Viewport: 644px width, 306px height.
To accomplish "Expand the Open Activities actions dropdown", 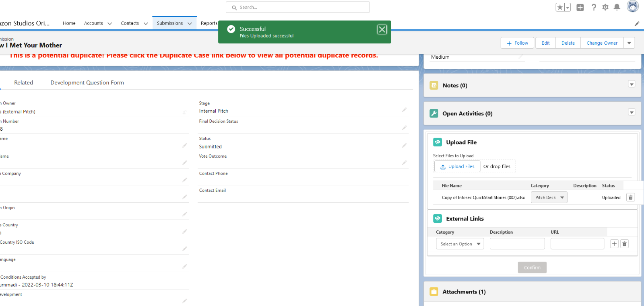I will coord(632,112).
